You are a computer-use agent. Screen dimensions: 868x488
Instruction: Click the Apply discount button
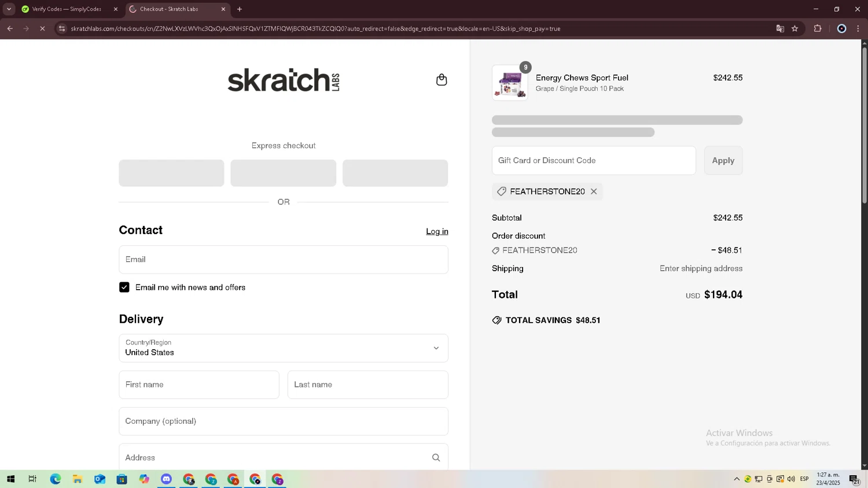(x=723, y=160)
